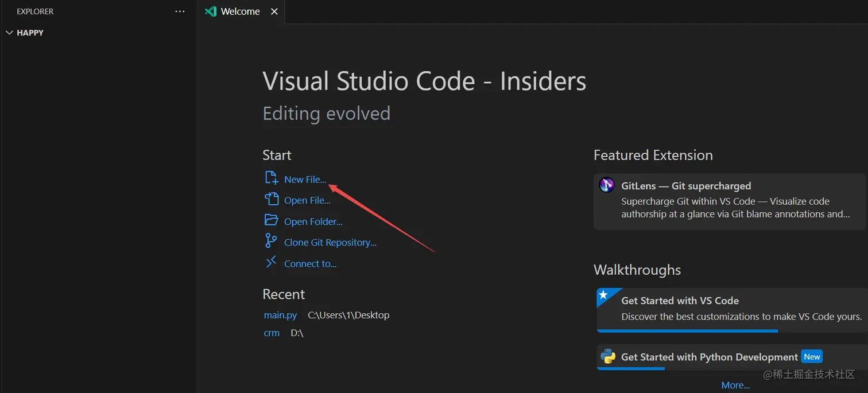
Task: Click the blue star badge on Get Started
Action: click(603, 295)
